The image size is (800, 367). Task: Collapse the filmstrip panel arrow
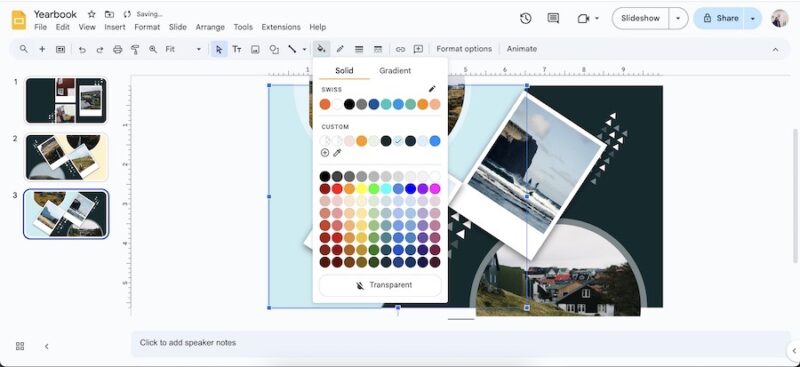(46, 346)
